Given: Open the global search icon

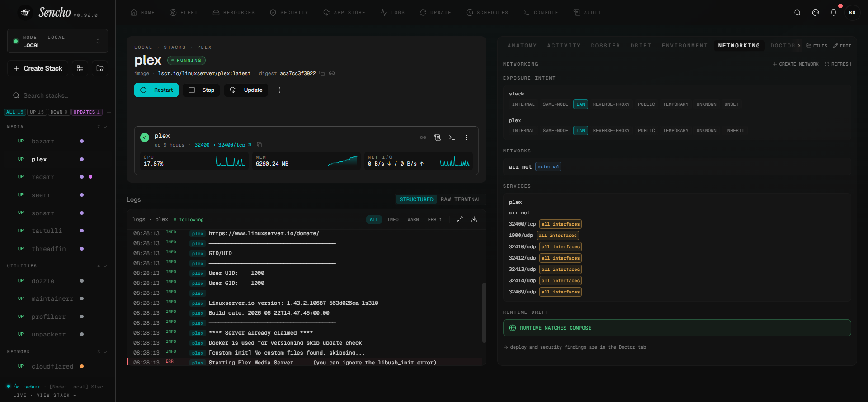Looking at the screenshot, I should click(797, 13).
